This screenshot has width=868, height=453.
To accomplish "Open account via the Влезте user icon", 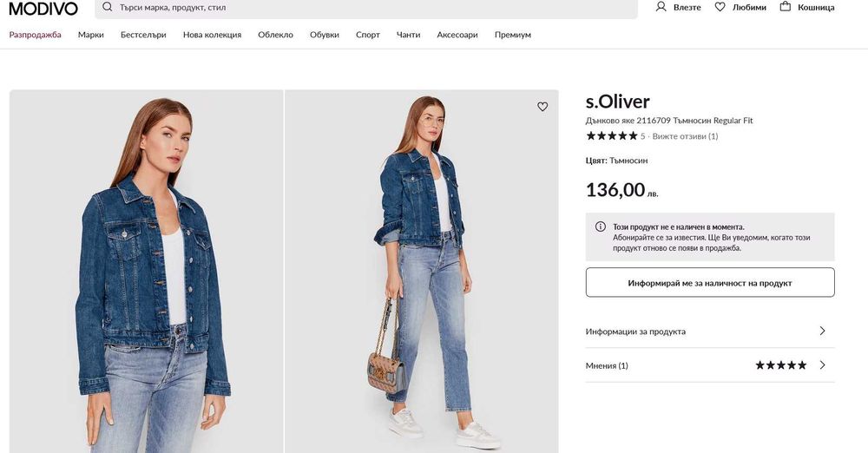I will [661, 7].
